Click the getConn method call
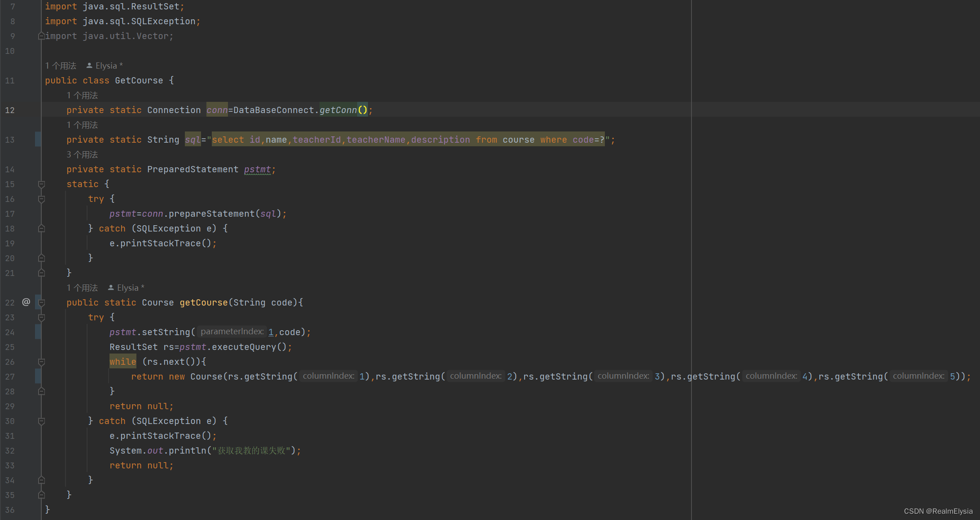 click(x=338, y=110)
